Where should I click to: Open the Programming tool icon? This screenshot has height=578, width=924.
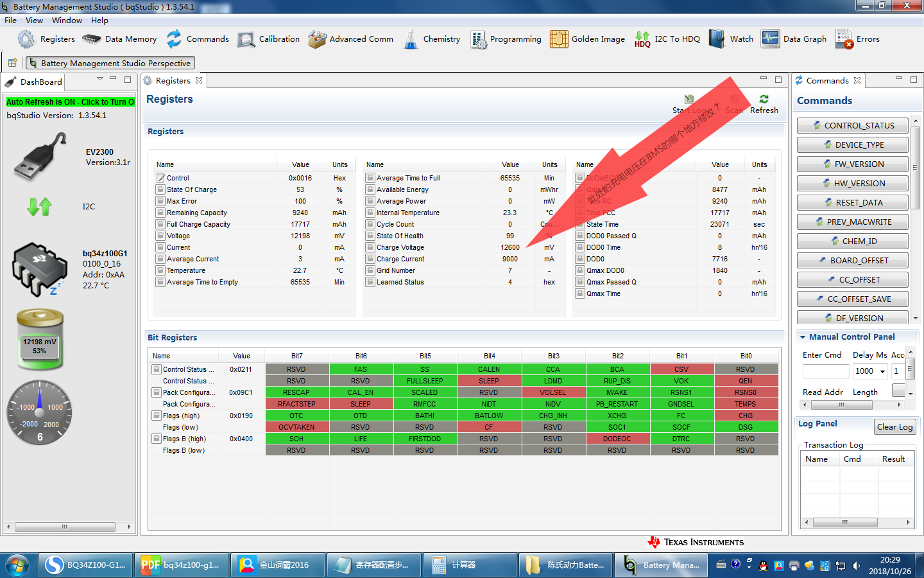(x=479, y=40)
